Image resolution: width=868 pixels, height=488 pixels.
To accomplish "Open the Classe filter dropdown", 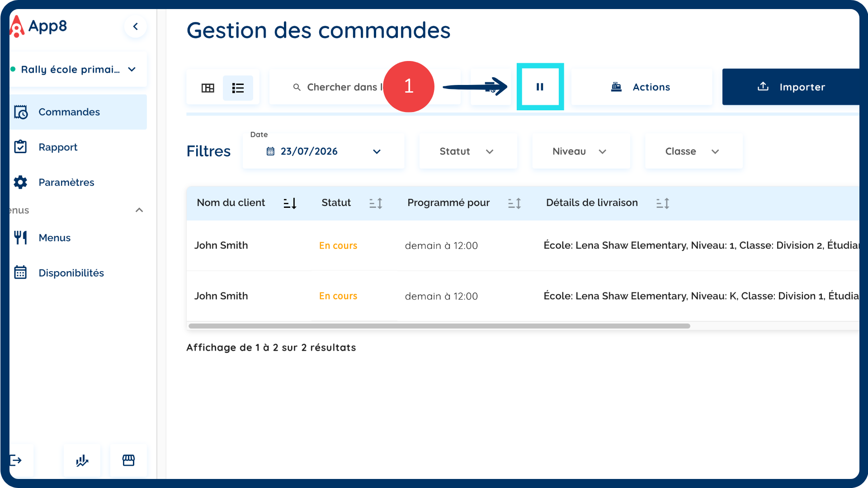I will (x=693, y=151).
